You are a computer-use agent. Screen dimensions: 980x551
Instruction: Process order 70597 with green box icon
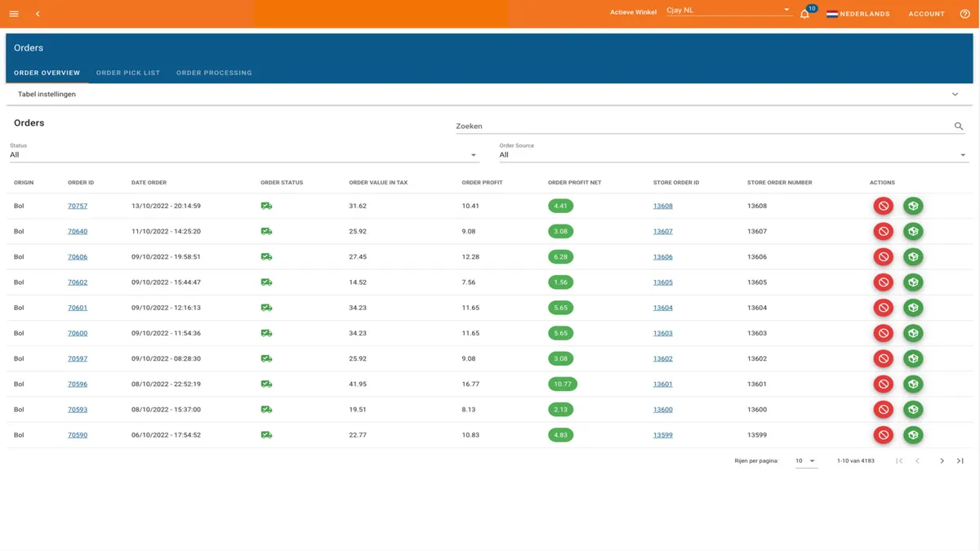pos(913,358)
